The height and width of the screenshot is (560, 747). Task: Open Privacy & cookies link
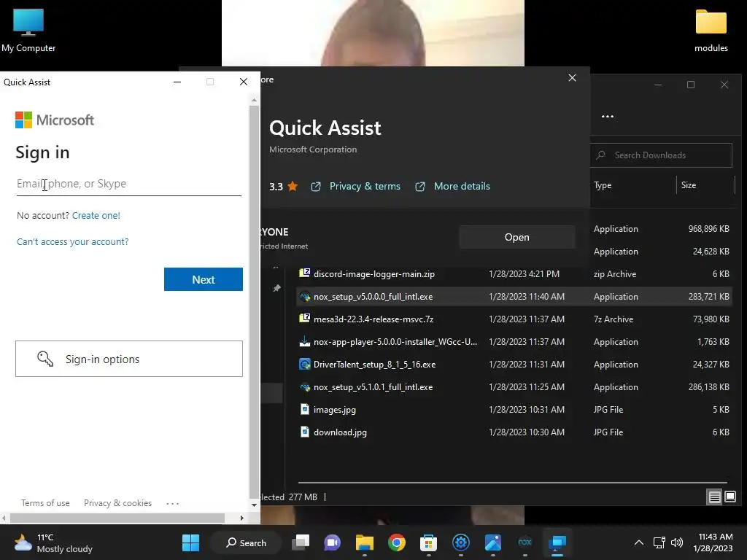(x=117, y=503)
